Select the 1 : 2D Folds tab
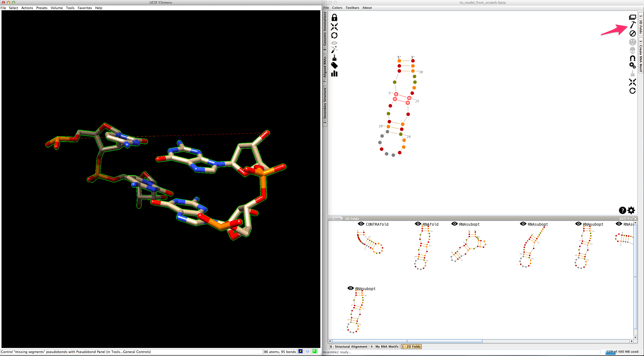This screenshot has width=644, height=356. coord(411,346)
